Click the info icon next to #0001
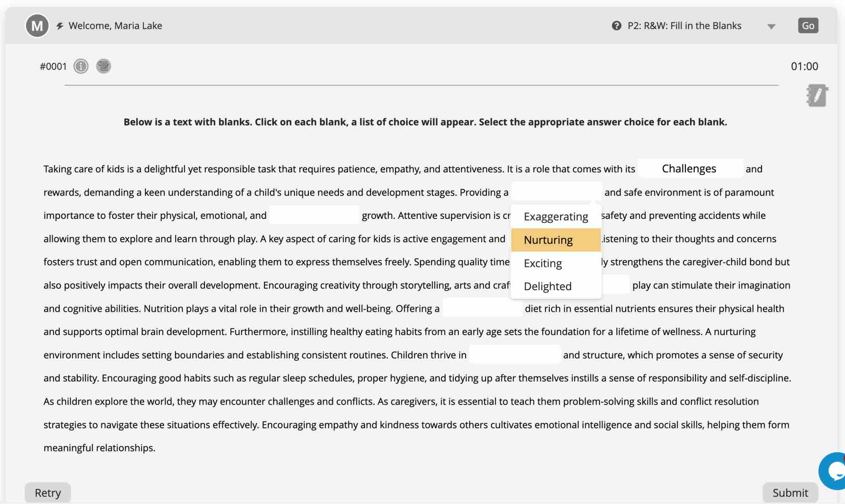The height and width of the screenshot is (504, 845). pos(80,65)
